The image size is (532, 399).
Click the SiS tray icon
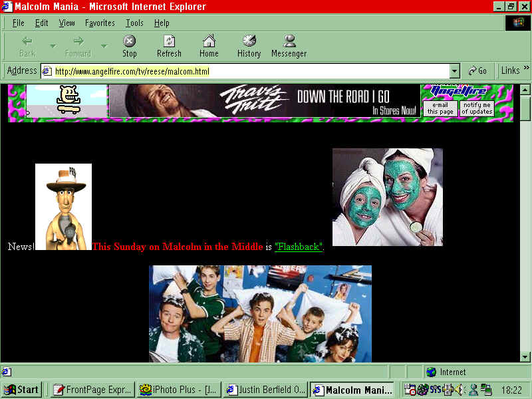436,389
